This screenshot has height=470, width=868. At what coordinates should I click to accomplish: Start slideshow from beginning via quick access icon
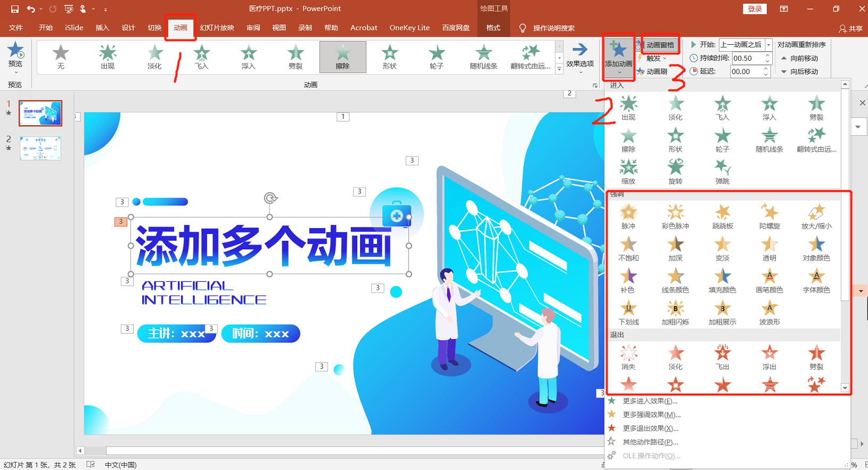[69, 9]
